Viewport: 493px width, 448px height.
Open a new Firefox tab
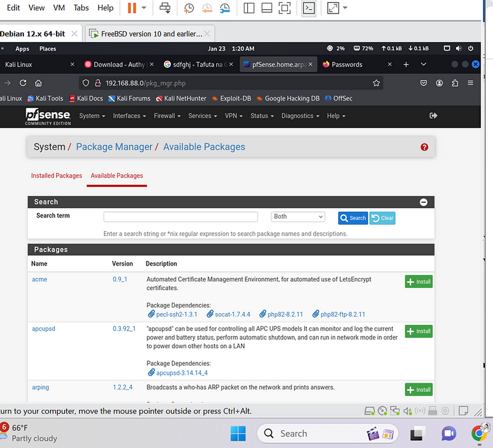pyautogui.click(x=406, y=65)
